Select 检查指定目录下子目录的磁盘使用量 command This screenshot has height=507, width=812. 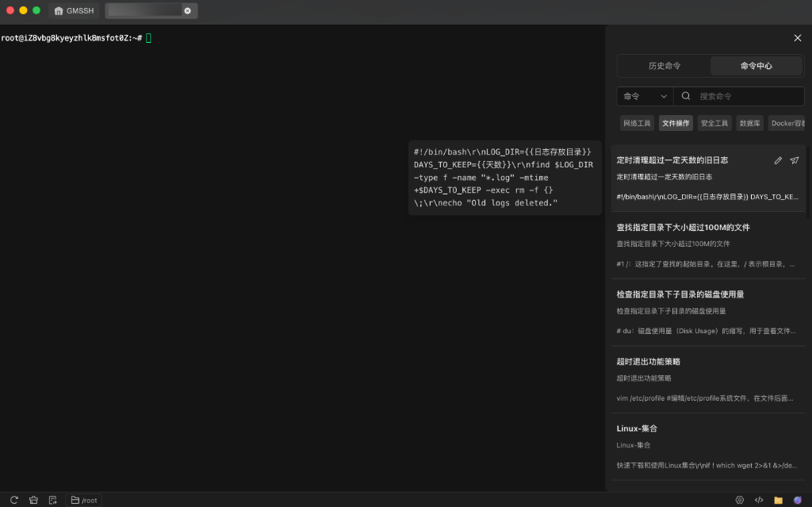point(708,312)
